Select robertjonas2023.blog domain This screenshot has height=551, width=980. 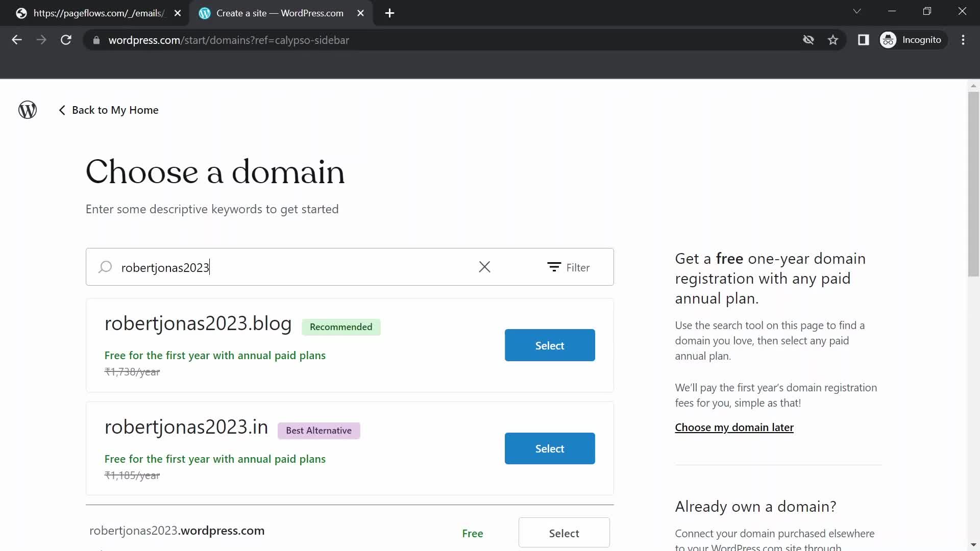(x=550, y=345)
